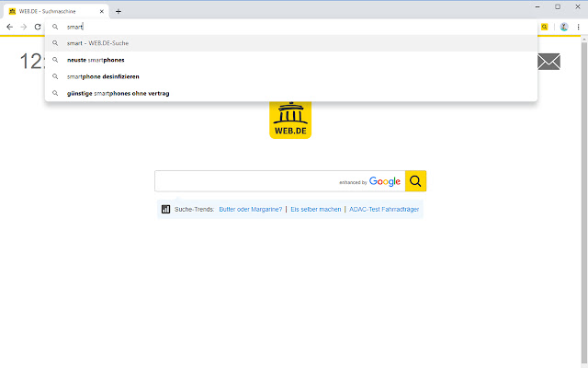Click the vertical page scrollbar
Screen dimensions: 588x368
pyautogui.click(x=584, y=202)
